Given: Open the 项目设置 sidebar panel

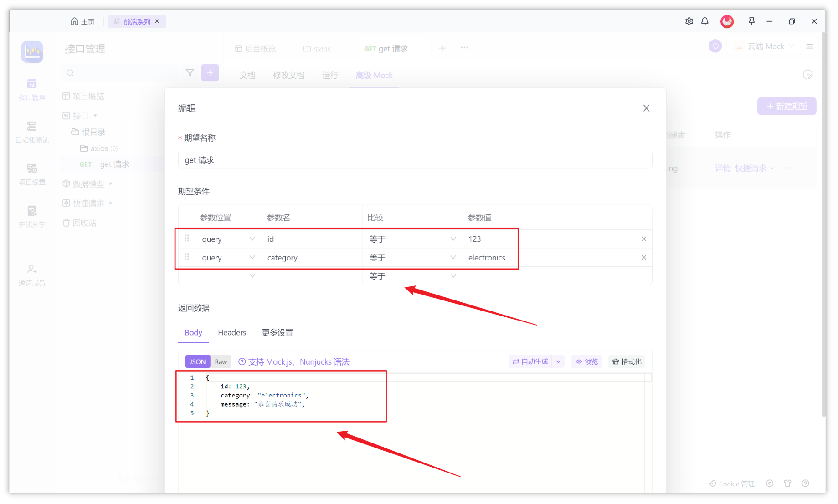Looking at the screenshot, I should coord(31,174).
